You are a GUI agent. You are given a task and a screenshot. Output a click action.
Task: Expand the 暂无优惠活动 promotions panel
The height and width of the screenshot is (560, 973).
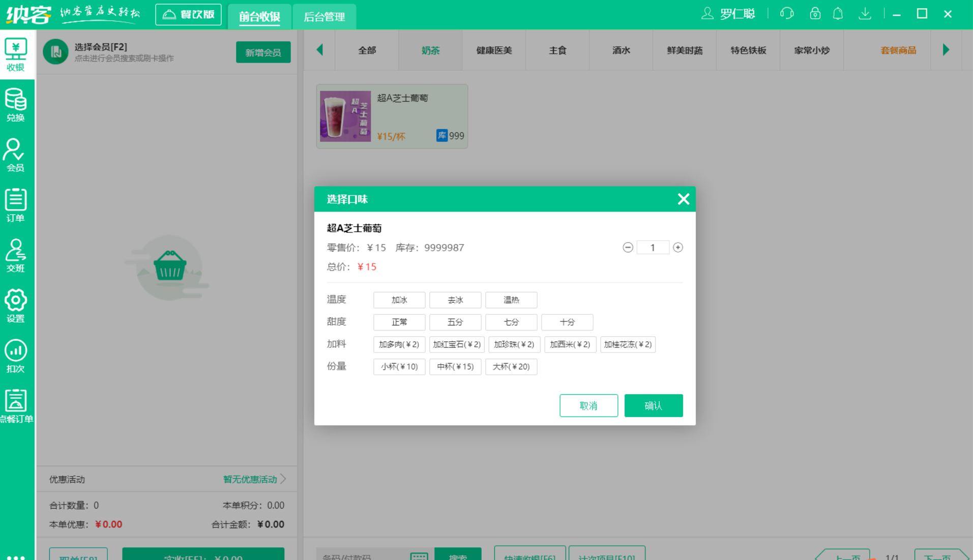click(250, 479)
